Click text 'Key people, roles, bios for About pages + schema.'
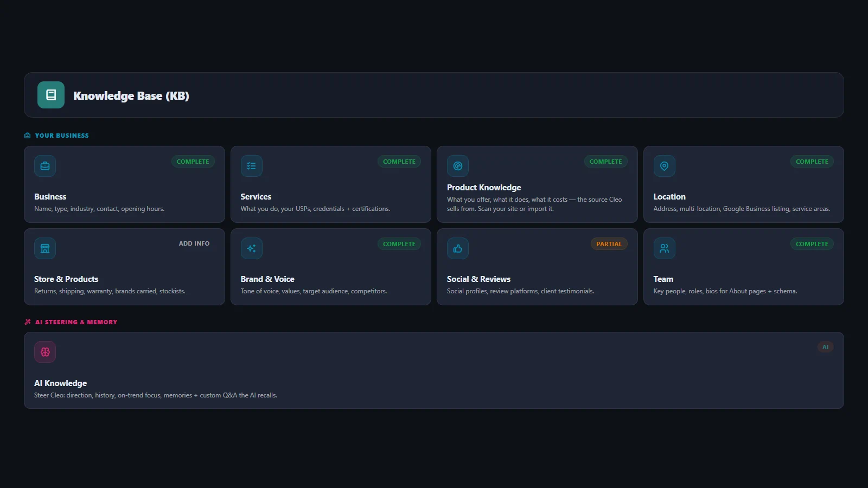 (725, 291)
